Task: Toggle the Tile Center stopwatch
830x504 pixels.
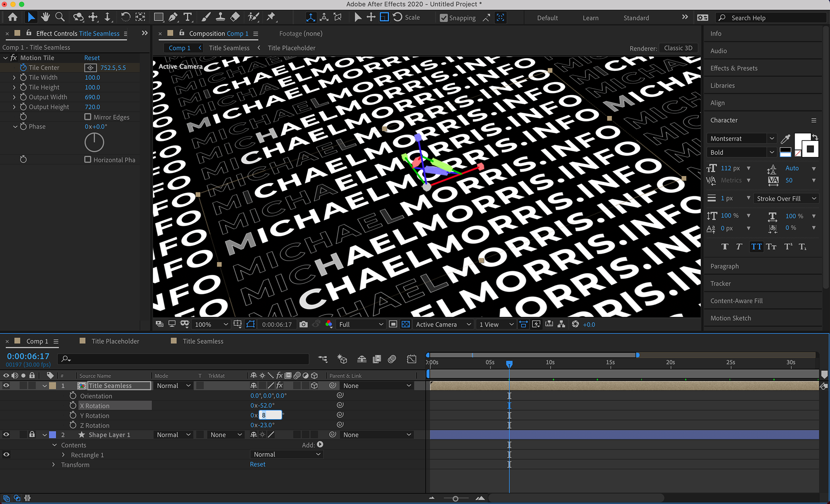Action: pyautogui.click(x=23, y=67)
